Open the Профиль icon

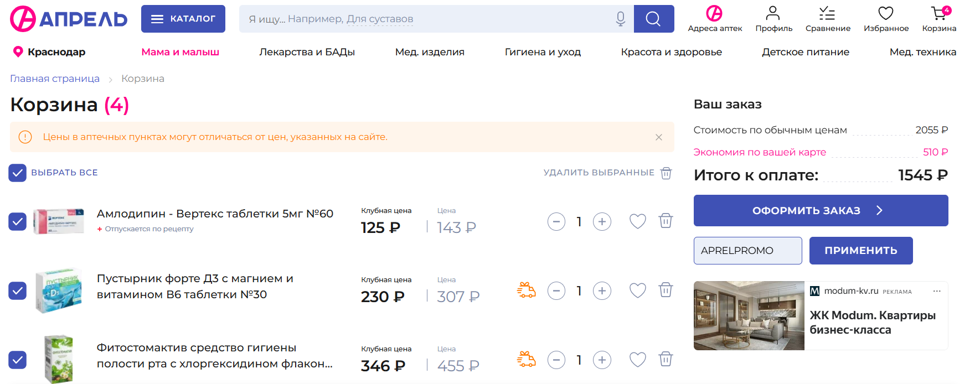click(x=773, y=19)
